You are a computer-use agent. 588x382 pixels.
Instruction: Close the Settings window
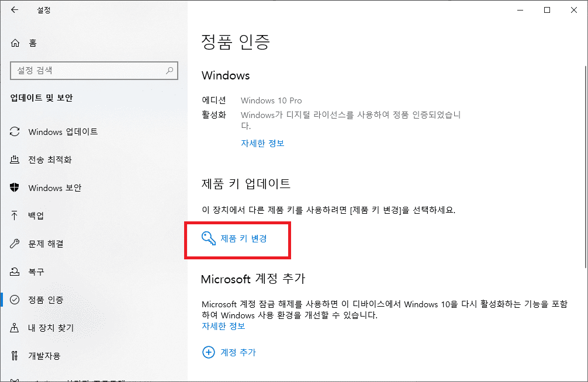(574, 10)
